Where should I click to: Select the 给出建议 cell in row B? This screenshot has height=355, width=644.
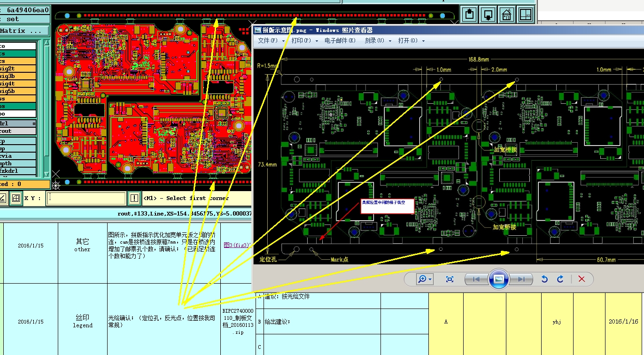(322, 322)
